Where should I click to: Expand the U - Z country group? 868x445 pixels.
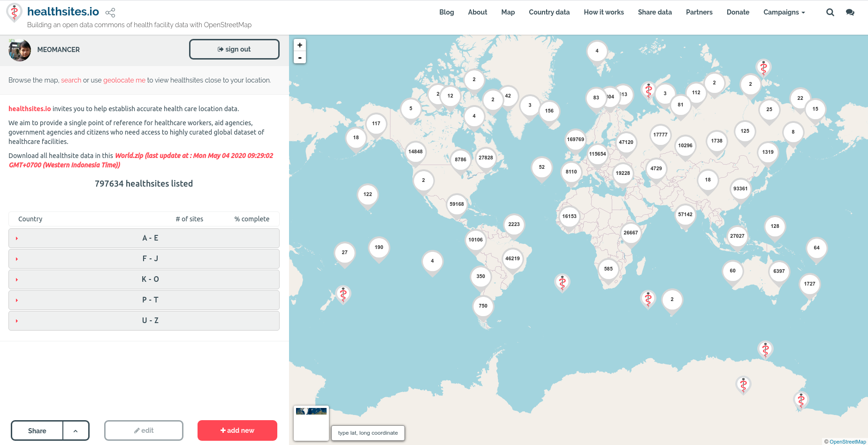[x=144, y=321]
